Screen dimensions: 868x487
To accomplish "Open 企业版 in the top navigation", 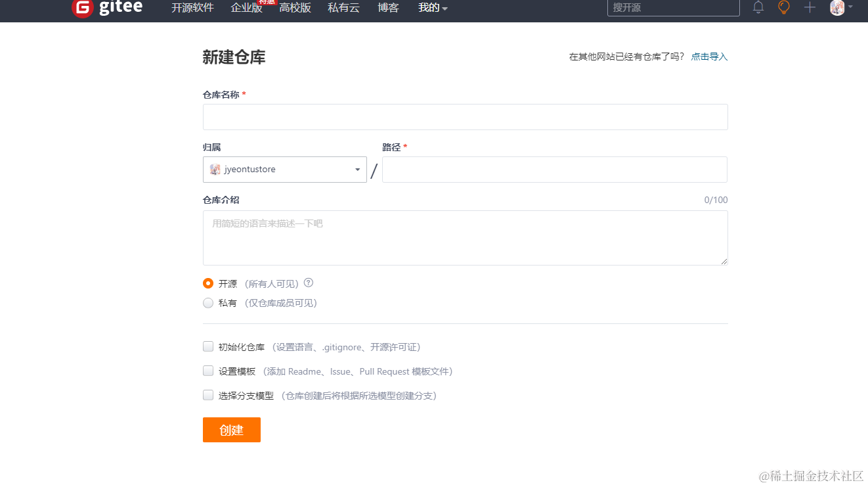I will pos(247,8).
